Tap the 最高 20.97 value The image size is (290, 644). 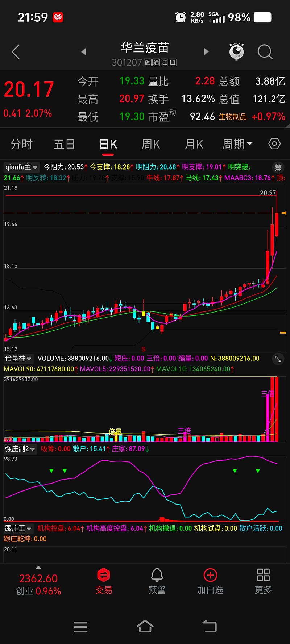coord(132,99)
